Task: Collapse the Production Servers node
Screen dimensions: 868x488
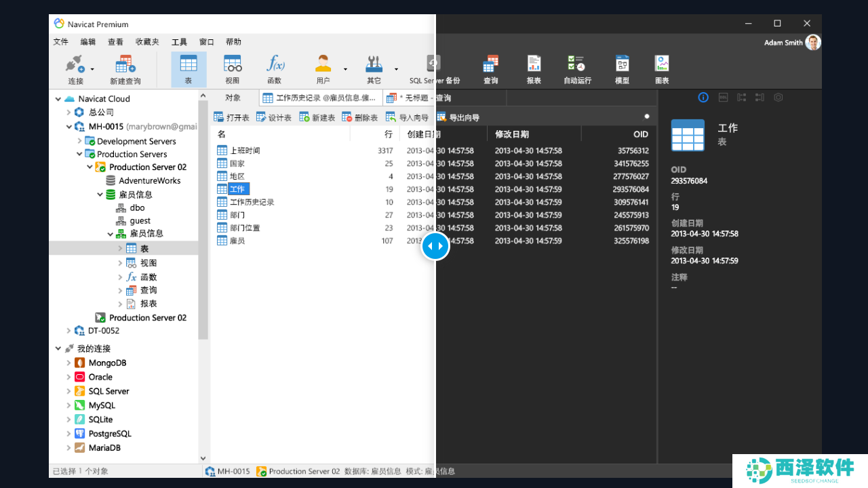Action: [79, 155]
